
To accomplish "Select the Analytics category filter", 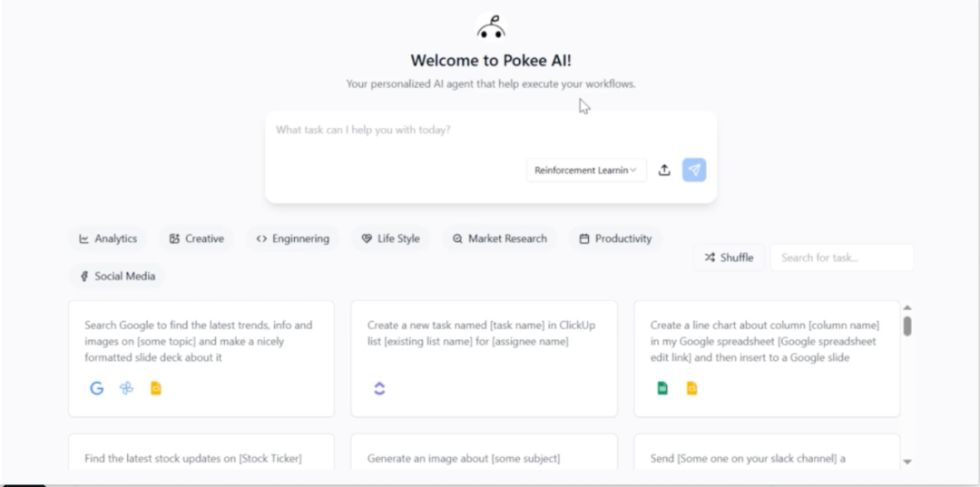I will (x=108, y=239).
